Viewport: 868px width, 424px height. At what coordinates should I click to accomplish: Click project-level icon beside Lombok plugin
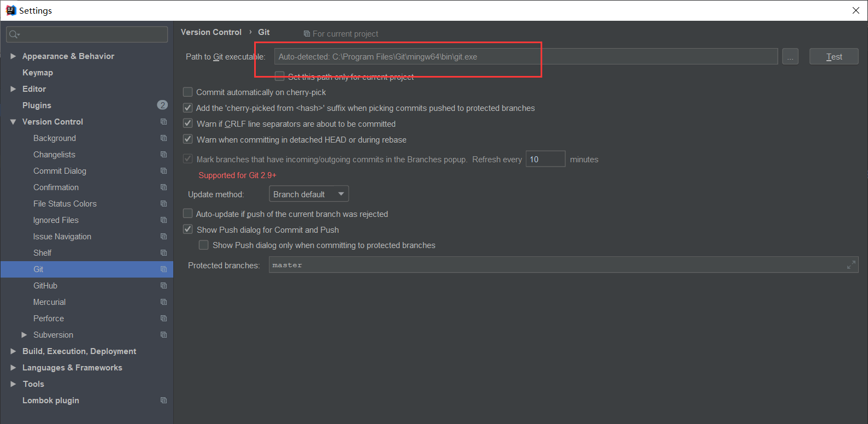coord(163,401)
